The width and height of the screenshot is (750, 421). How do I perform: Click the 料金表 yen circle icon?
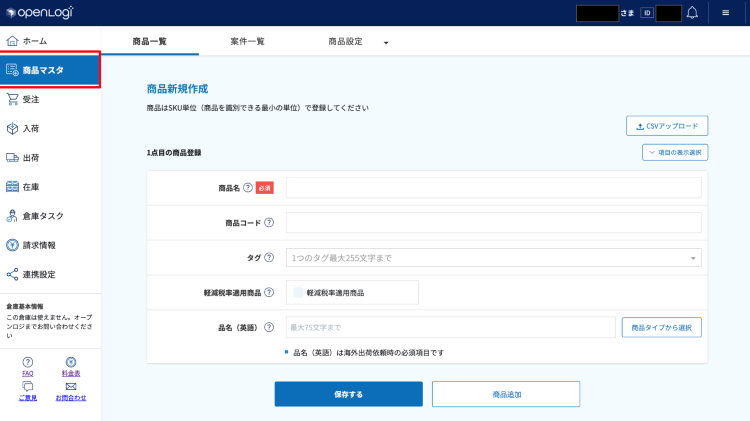[x=71, y=362]
